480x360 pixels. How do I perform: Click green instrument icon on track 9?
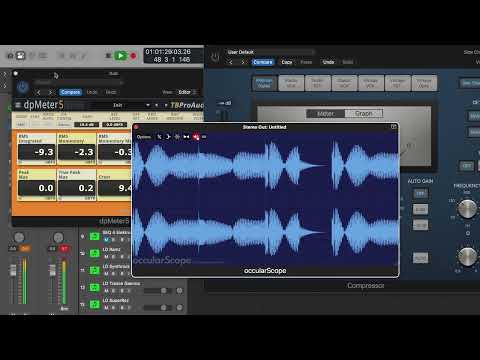[x=95, y=236]
